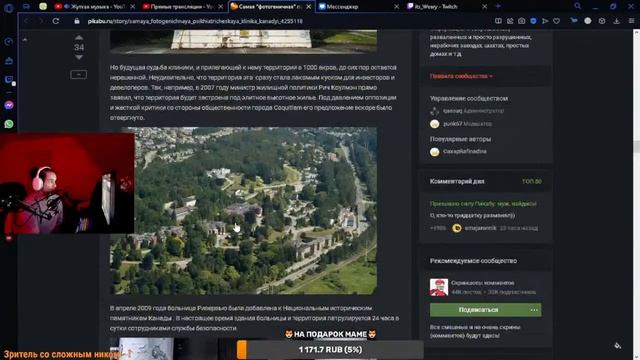
Task: Click the 'Рекомендуемое сообщество' heading
Action: pos(473,261)
